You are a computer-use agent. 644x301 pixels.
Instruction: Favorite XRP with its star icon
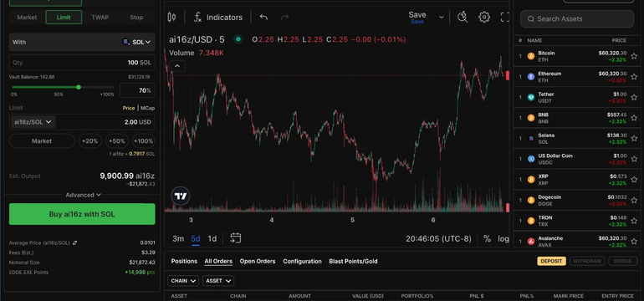click(x=634, y=180)
